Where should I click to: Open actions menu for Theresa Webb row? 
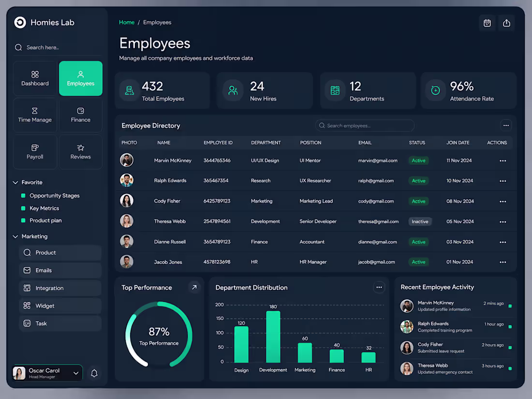(502, 222)
